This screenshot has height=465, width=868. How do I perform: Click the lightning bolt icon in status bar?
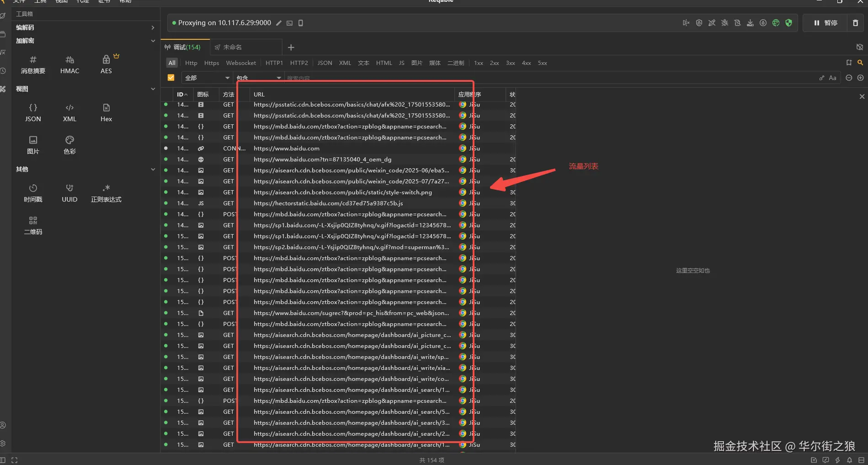[x=837, y=460]
